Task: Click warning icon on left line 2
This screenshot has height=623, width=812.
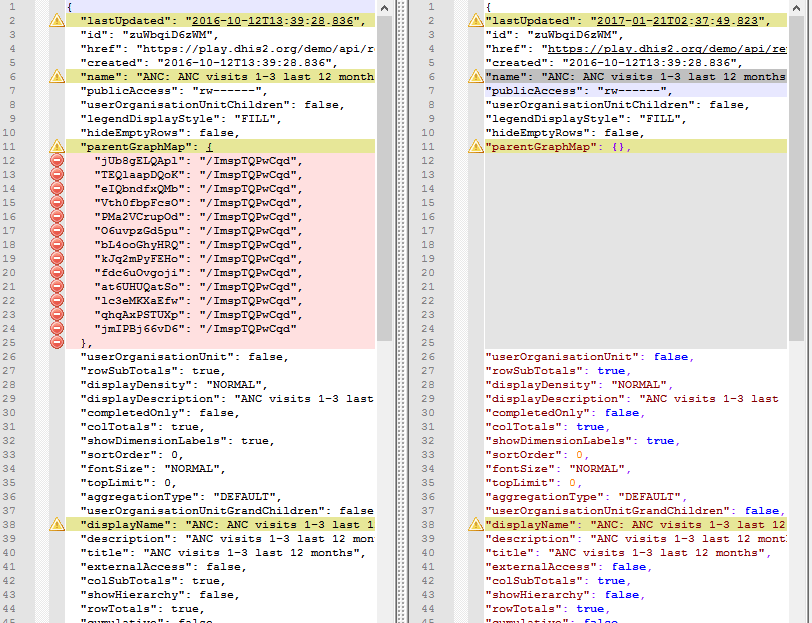Action: coord(57,21)
